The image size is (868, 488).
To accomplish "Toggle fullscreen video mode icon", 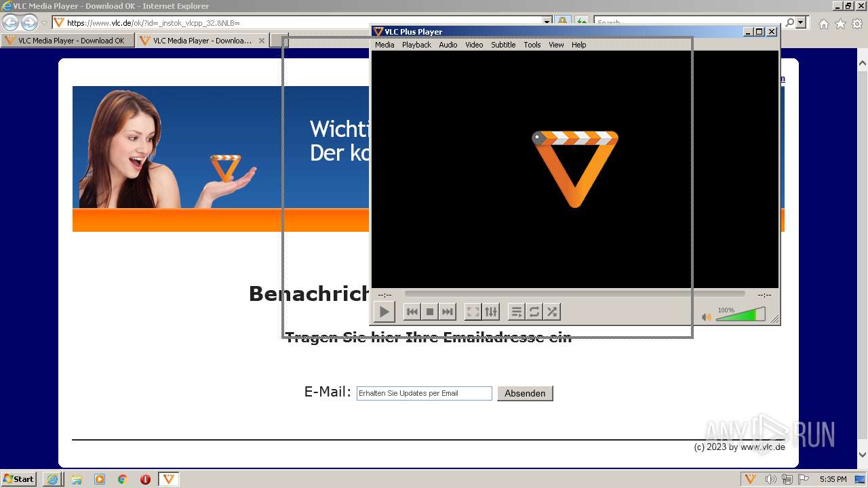I will coord(473,312).
